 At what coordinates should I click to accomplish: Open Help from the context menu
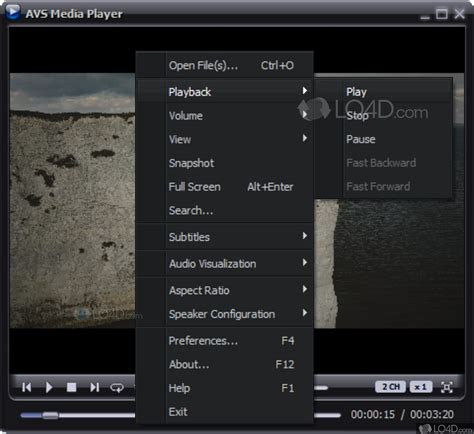224,388
